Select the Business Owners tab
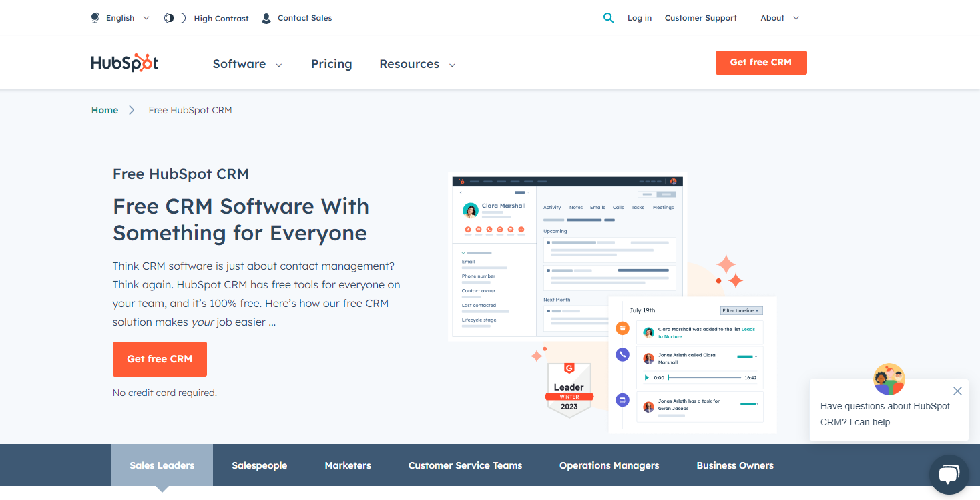The width and height of the screenshot is (980, 500). point(735,465)
